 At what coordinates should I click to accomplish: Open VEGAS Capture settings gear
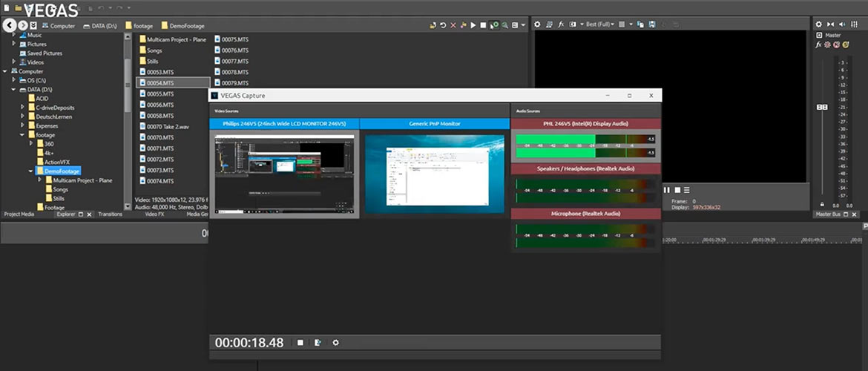(x=335, y=343)
